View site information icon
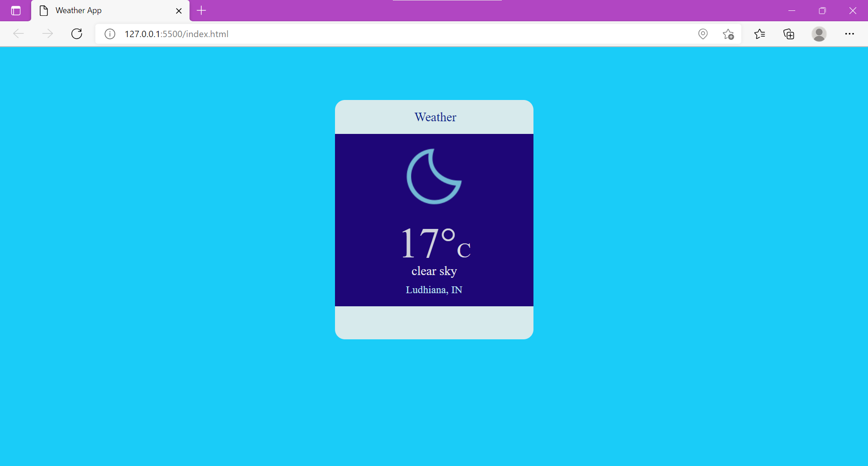Screen dimensions: 868x466 (x=110, y=34)
